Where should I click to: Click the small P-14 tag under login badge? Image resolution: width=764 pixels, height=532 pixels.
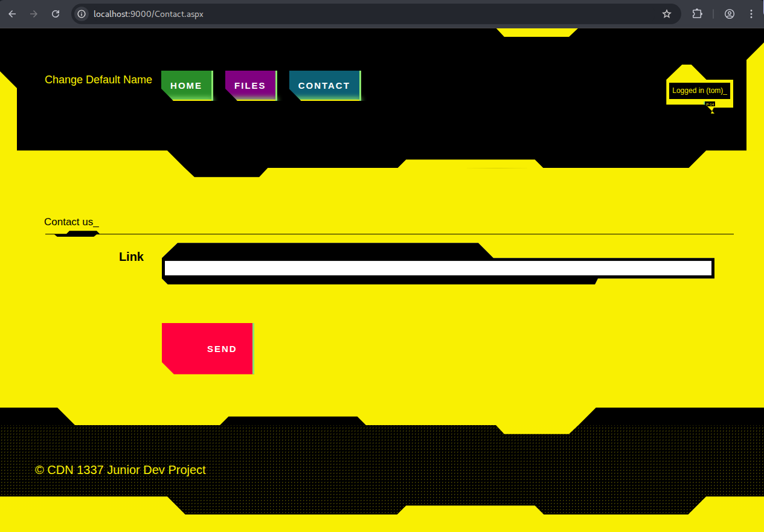(710, 104)
